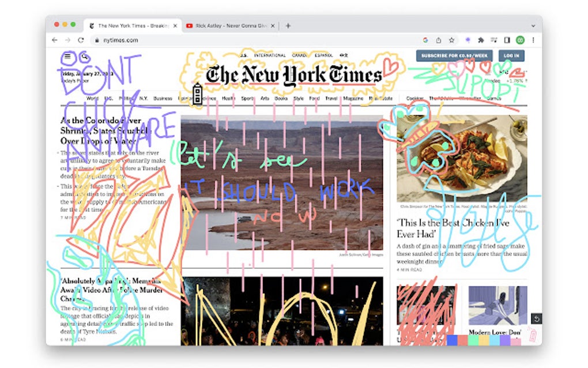The image size is (588, 368).
Task: Click the Google icon in the address bar
Action: point(425,40)
